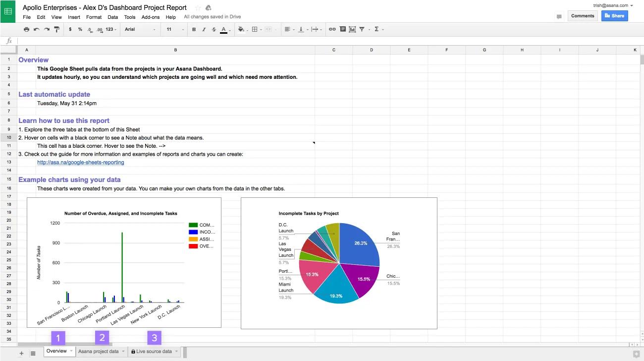Switch to the Asana project data tab
This screenshot has height=361, width=644.
tap(99, 351)
